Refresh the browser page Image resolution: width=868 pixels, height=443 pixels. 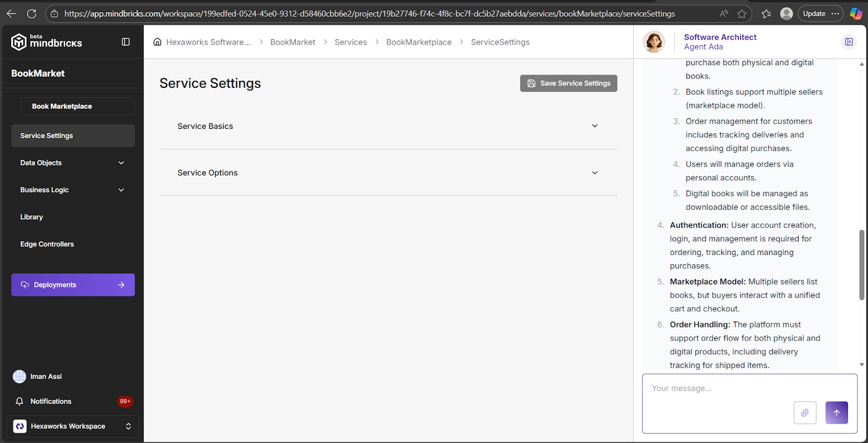[x=32, y=14]
